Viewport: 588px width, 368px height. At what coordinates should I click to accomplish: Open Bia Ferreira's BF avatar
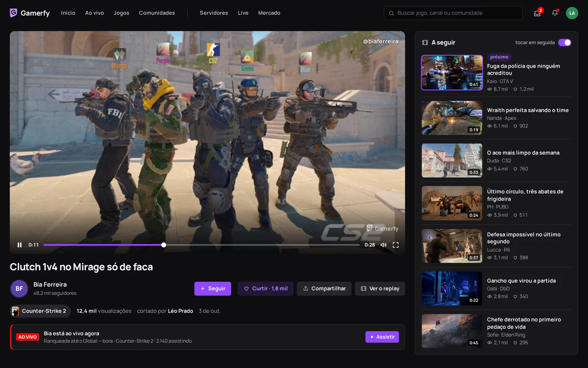point(19,289)
